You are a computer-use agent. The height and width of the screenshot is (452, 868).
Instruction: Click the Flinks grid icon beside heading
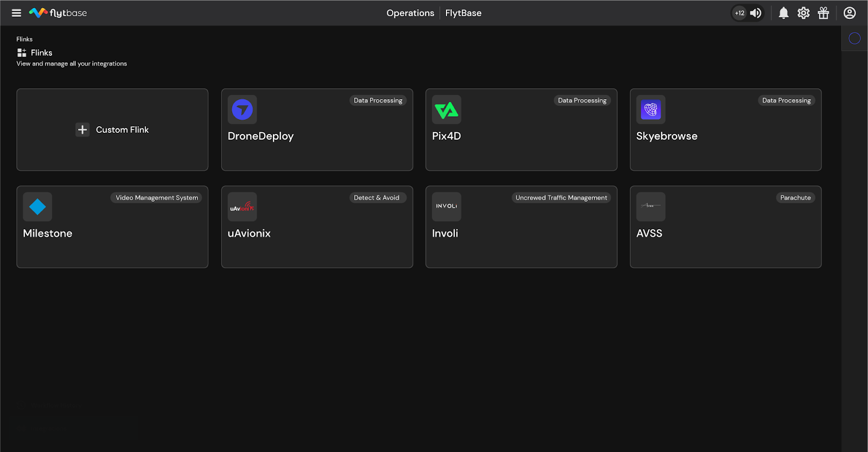pos(22,53)
